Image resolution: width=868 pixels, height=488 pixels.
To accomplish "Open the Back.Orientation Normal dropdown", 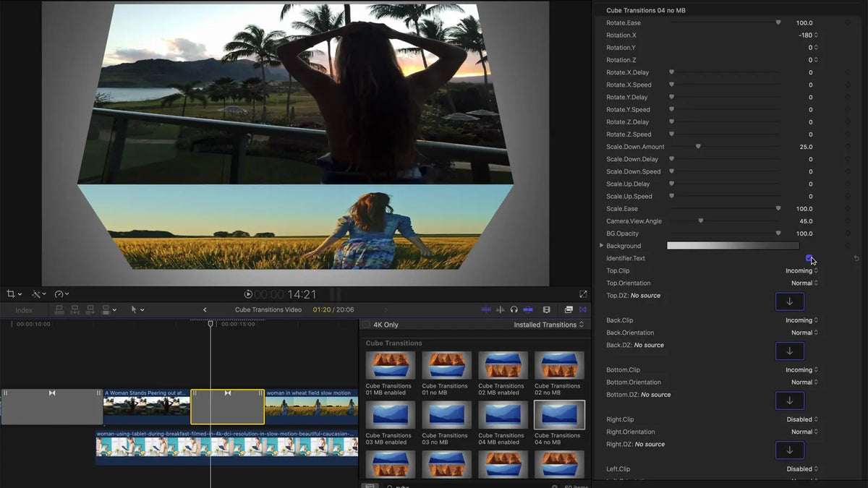I will (804, 333).
